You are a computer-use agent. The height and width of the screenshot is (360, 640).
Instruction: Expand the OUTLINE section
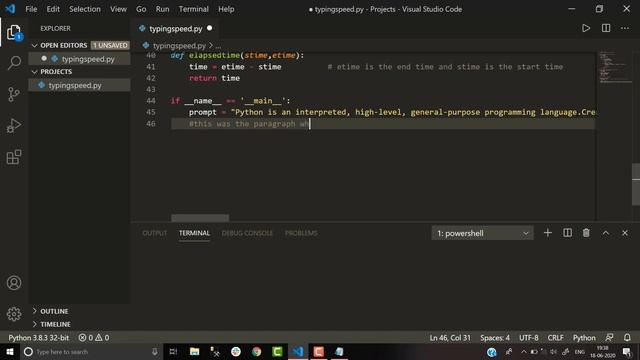click(x=54, y=311)
